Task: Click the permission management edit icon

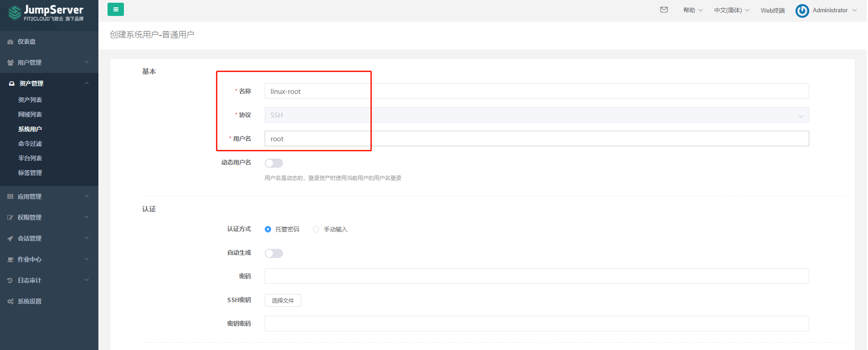Action: pos(10,218)
